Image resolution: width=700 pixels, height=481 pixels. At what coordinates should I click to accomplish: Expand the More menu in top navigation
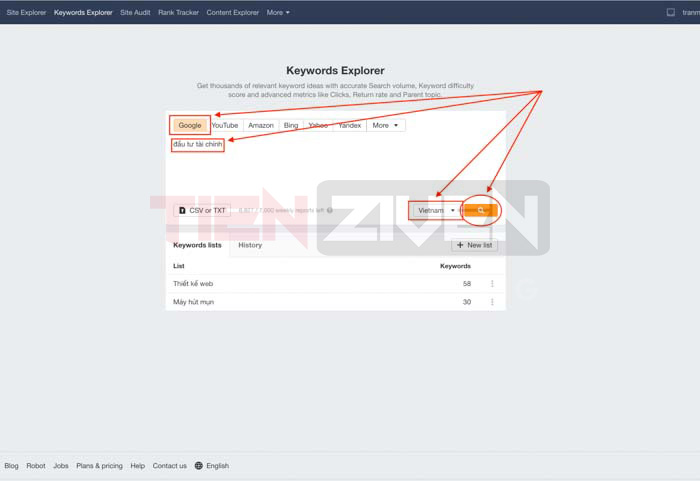pos(278,13)
